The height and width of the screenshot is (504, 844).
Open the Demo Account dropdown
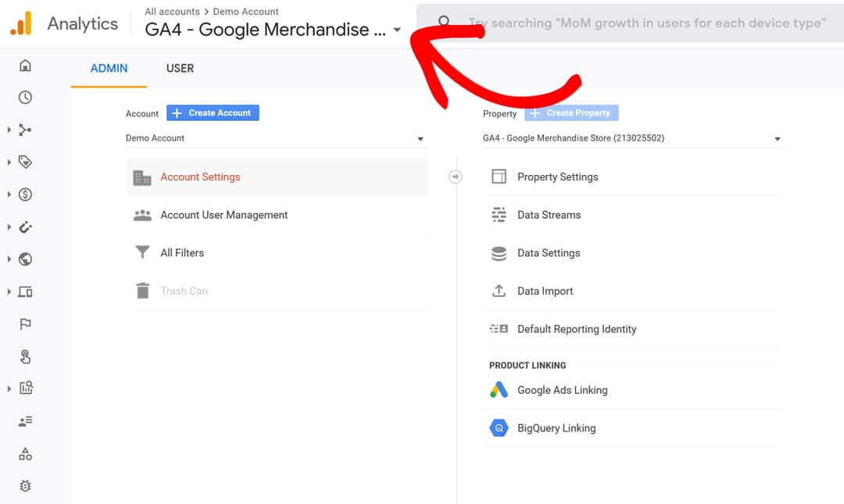coord(274,138)
